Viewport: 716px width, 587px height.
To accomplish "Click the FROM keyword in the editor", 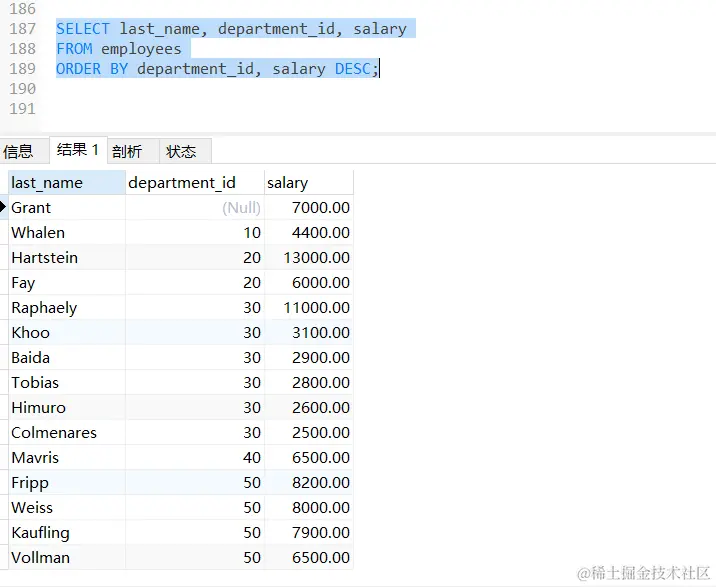I will point(74,49).
